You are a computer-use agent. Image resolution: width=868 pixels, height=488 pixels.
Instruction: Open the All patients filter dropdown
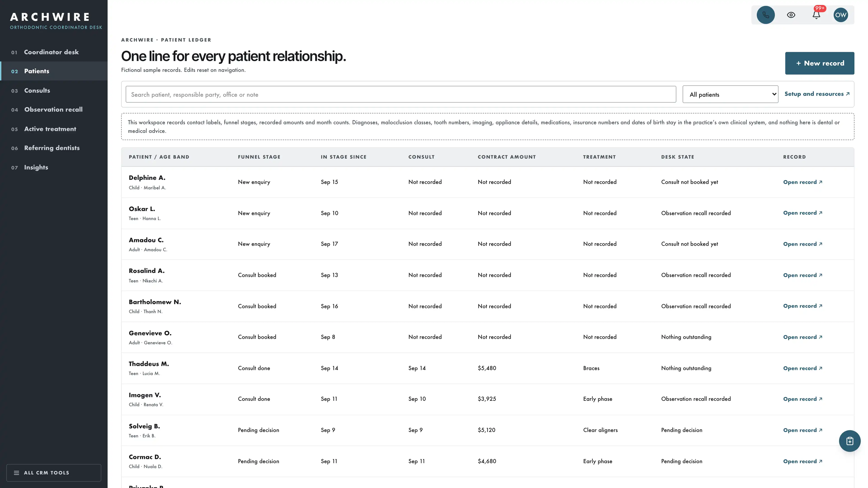[x=730, y=94]
